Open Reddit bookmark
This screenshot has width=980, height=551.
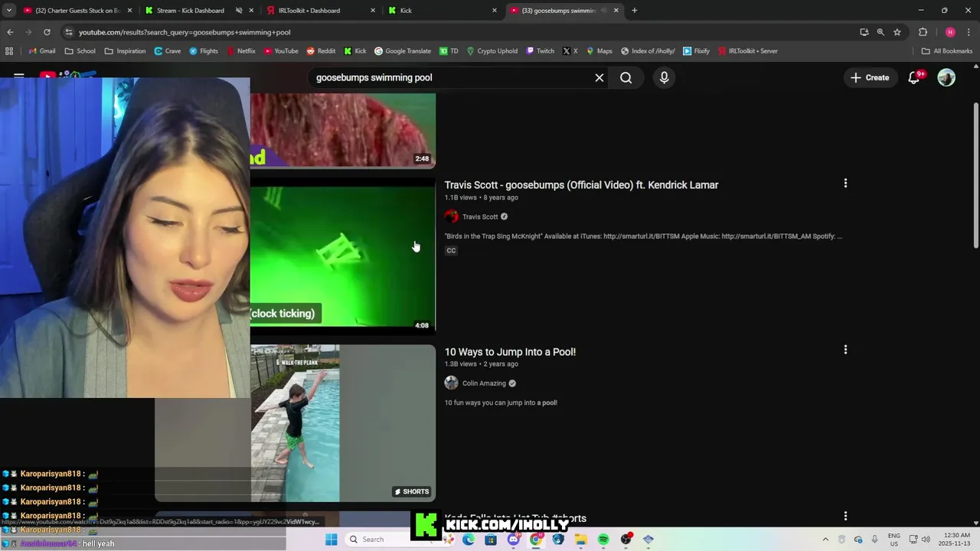click(321, 51)
